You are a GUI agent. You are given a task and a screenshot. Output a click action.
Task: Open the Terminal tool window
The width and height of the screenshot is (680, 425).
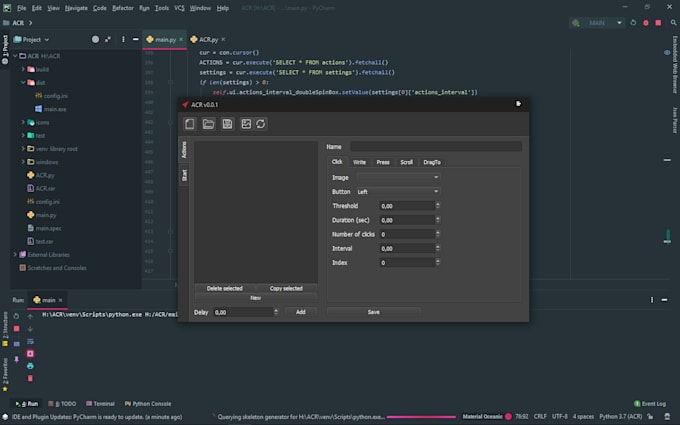[100, 404]
